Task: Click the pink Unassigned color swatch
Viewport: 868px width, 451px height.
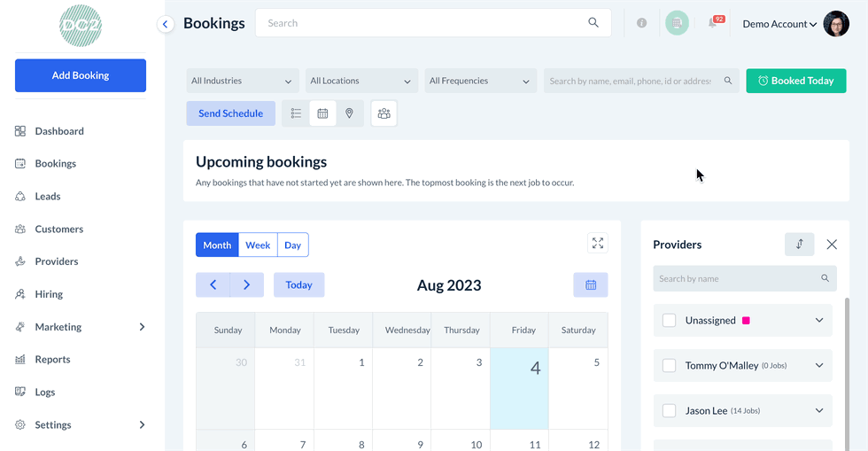Action: coord(746,320)
